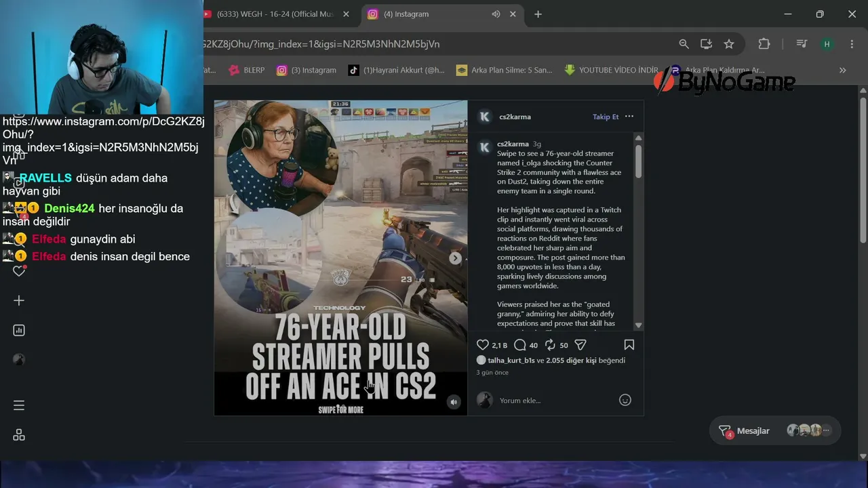Click the caption scrollbar down arrow
This screenshot has width=868, height=488.
[638, 325]
